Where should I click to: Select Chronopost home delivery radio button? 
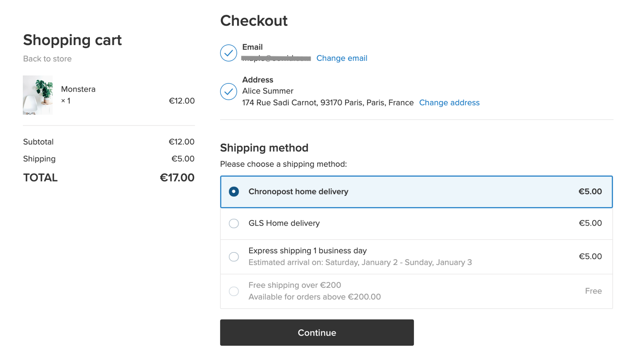234,192
